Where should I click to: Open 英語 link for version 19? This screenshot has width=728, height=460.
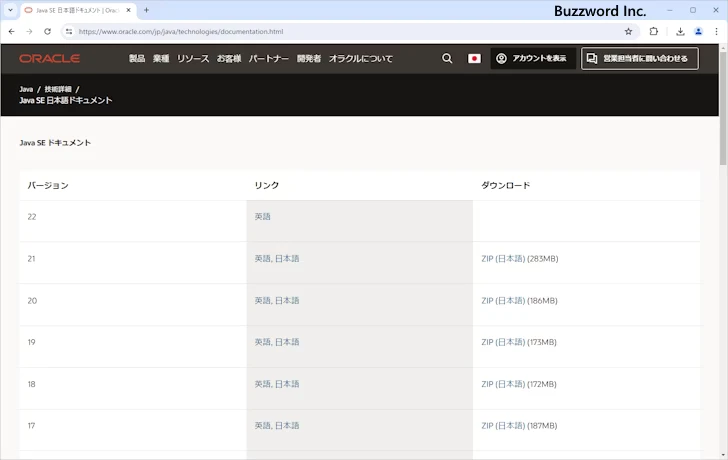tap(262, 342)
